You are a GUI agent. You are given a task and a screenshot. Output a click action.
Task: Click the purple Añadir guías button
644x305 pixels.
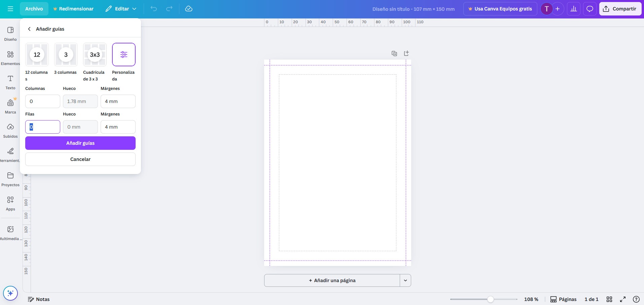pyautogui.click(x=80, y=143)
